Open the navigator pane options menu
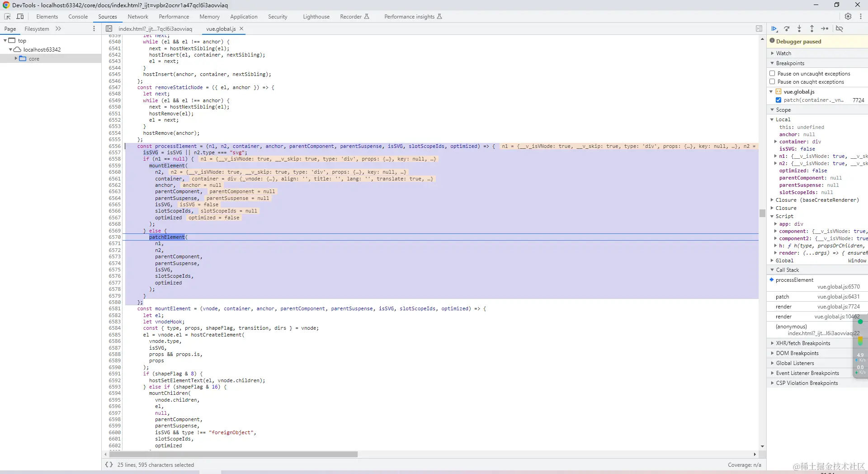 94,28
